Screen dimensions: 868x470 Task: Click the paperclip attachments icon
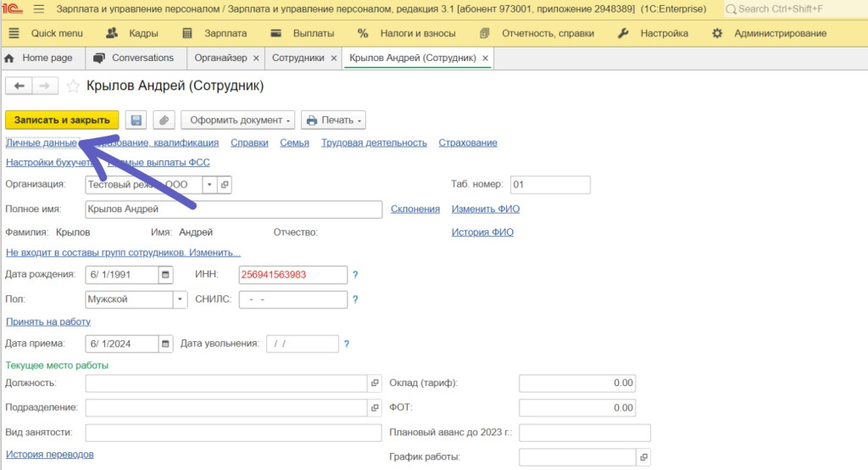(x=164, y=120)
